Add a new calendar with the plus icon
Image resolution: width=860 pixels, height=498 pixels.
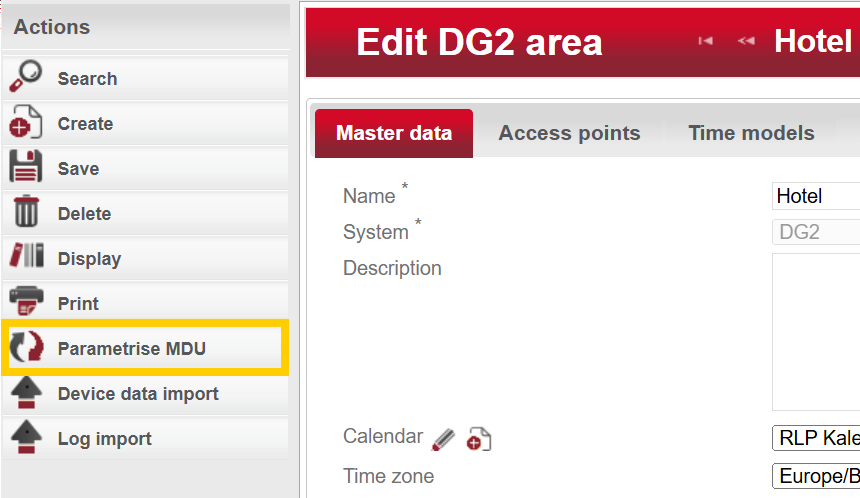(479, 438)
